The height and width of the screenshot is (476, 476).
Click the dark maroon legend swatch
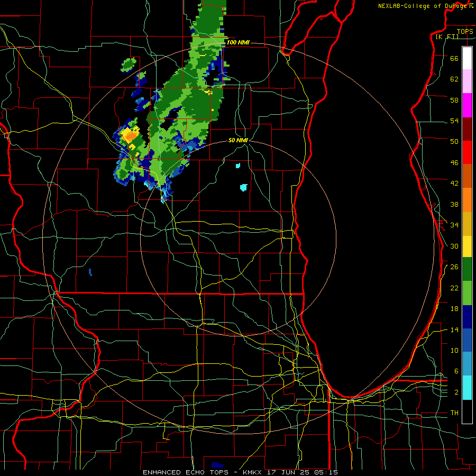[x=467, y=129]
